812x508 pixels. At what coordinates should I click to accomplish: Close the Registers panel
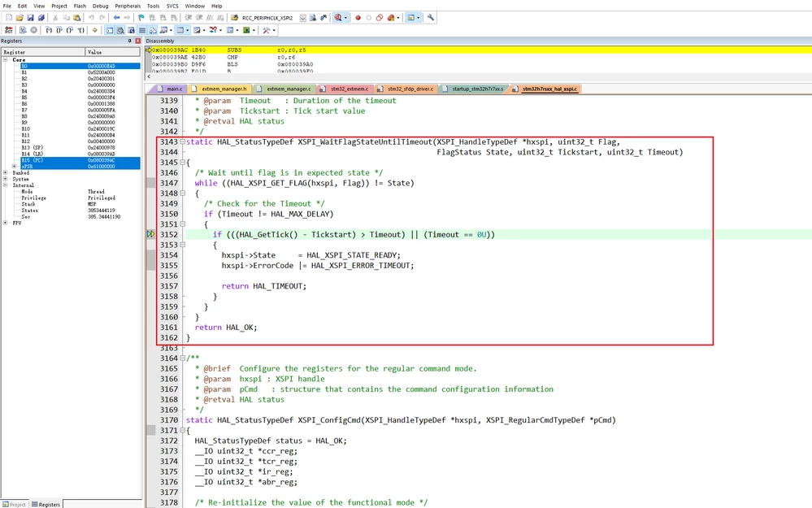coord(137,41)
